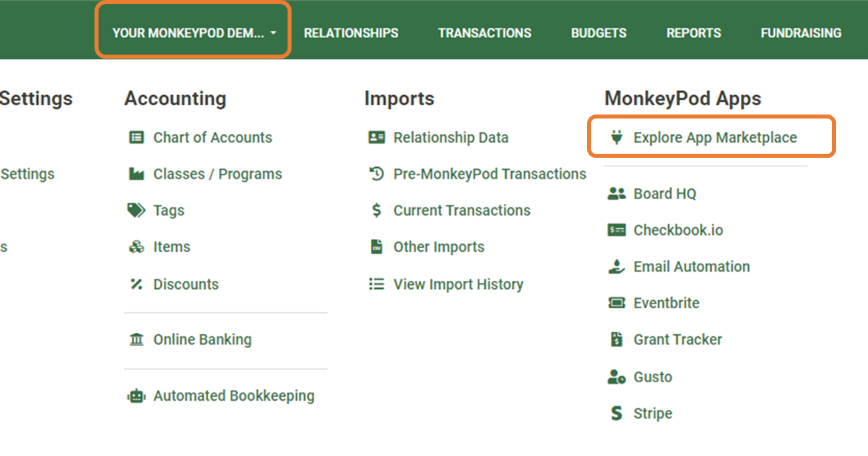The height and width of the screenshot is (456, 868).
Task: Click the Eventbrite ticket icon
Action: tap(616, 303)
